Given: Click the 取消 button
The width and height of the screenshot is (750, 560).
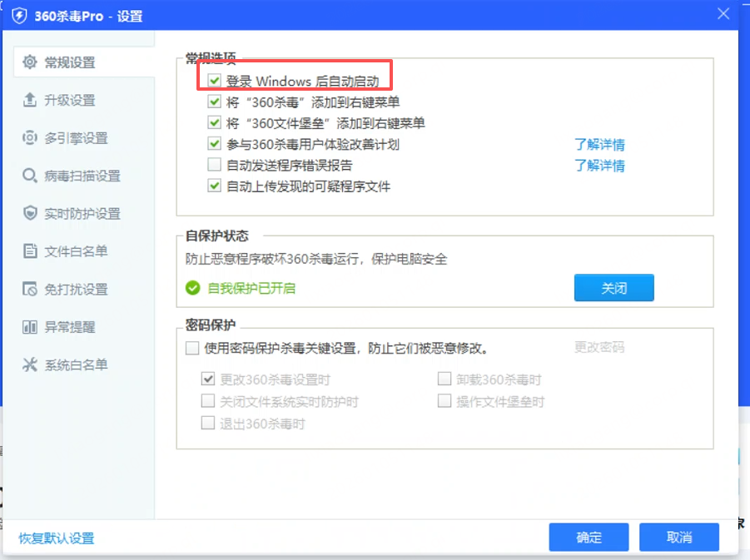Looking at the screenshot, I should [679, 538].
